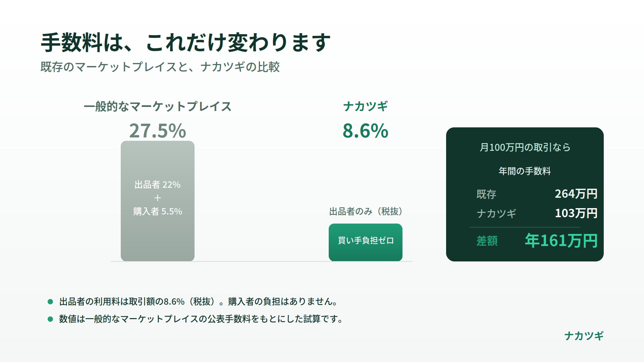This screenshot has height=362, width=644.
Task: Click the 出品者のみ（税抜）label
Action: point(366,212)
